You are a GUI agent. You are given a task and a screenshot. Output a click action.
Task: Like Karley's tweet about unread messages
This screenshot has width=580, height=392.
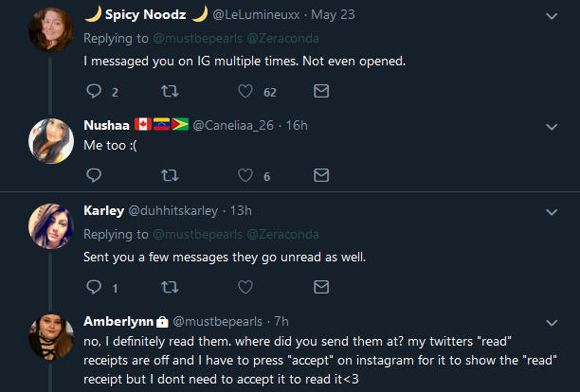(x=245, y=287)
